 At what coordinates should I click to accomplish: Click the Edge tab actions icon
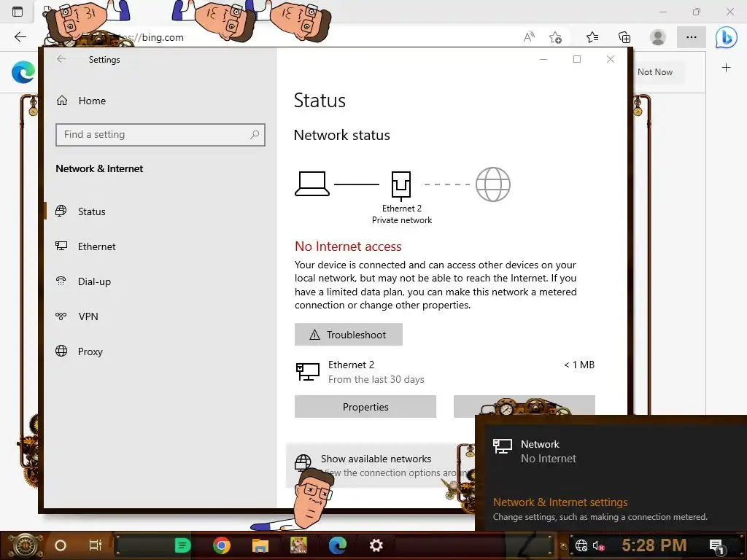(x=18, y=12)
